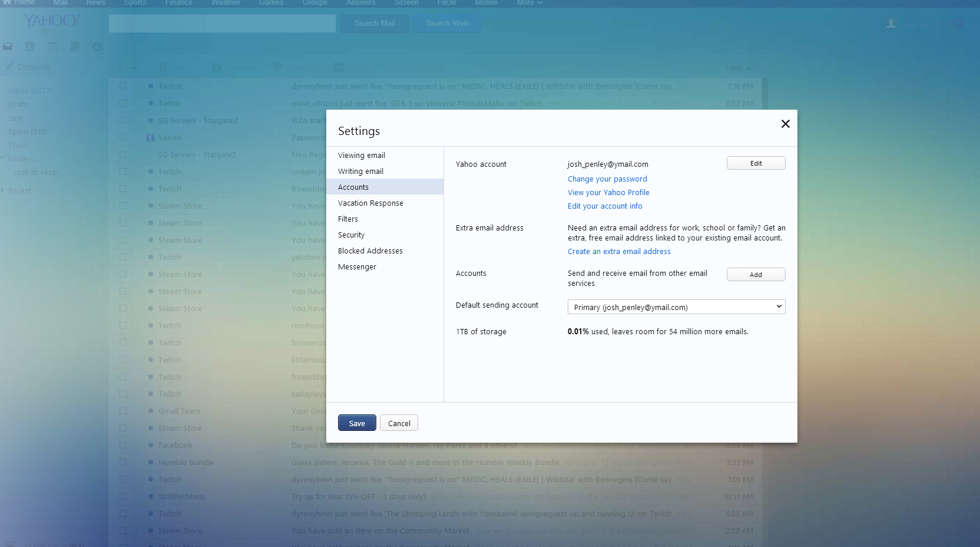Open the Weather link in the top bar
The height and width of the screenshot is (547, 980).
226,2
